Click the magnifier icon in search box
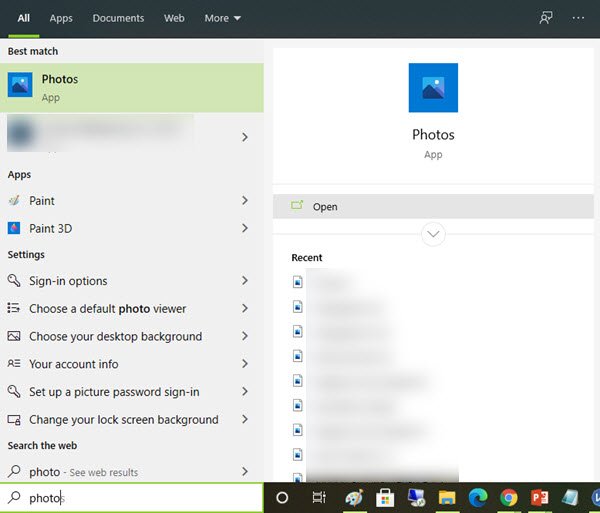The image size is (600, 513). (14, 497)
